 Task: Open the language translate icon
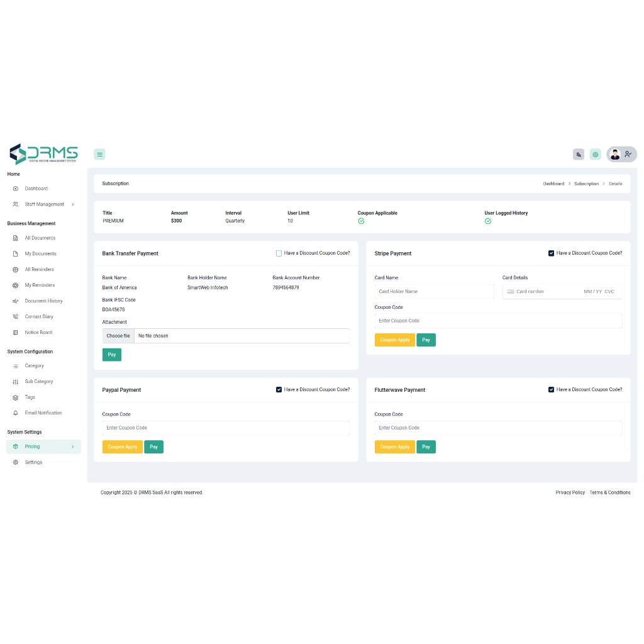[x=579, y=155]
